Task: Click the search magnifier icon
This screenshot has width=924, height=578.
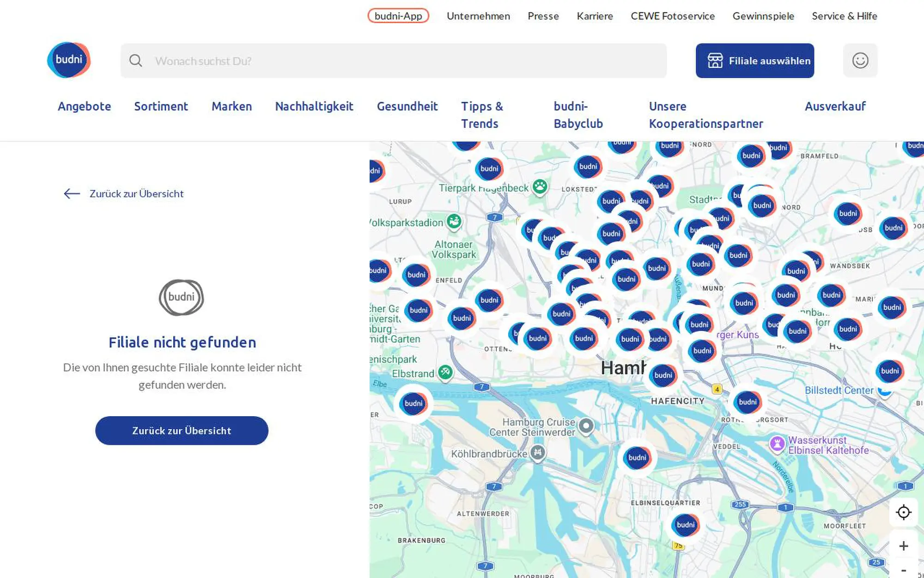Action: click(135, 61)
